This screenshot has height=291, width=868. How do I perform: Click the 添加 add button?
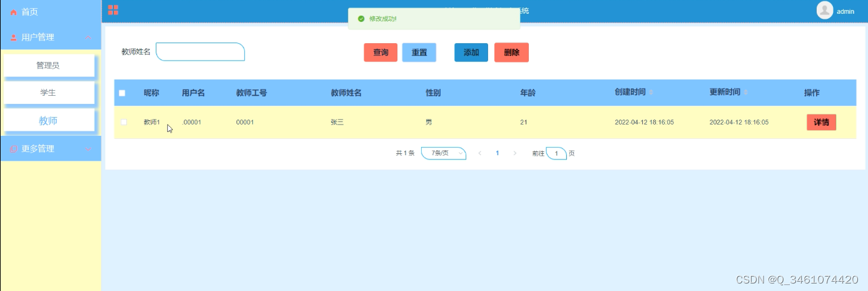(x=471, y=53)
